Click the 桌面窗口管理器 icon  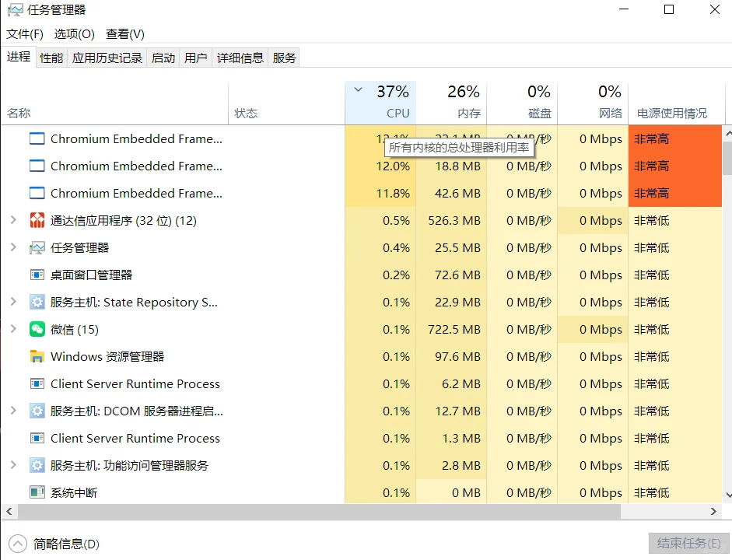point(37,275)
